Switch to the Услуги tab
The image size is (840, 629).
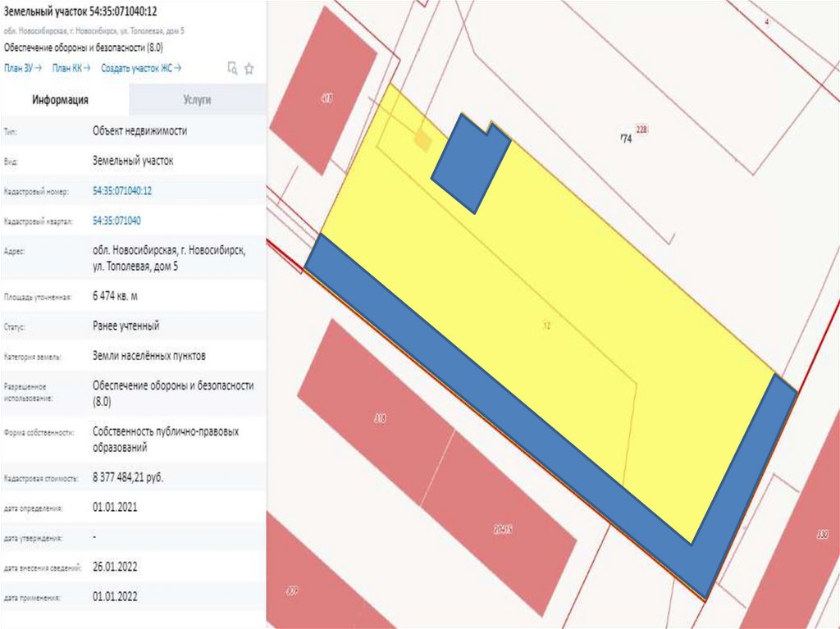pos(198,99)
